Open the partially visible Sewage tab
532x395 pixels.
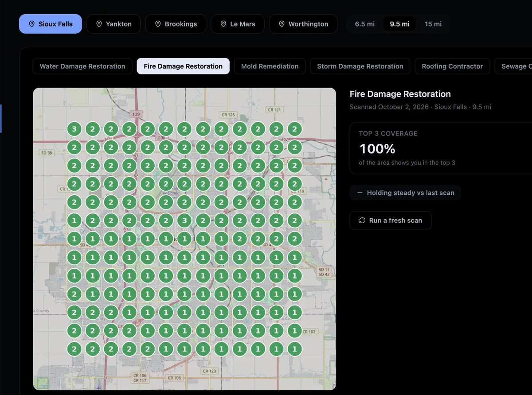click(x=514, y=66)
